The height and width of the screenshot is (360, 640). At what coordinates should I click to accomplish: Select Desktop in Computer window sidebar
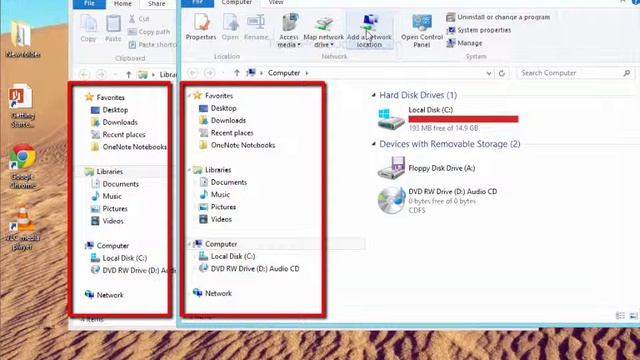pos(218,108)
